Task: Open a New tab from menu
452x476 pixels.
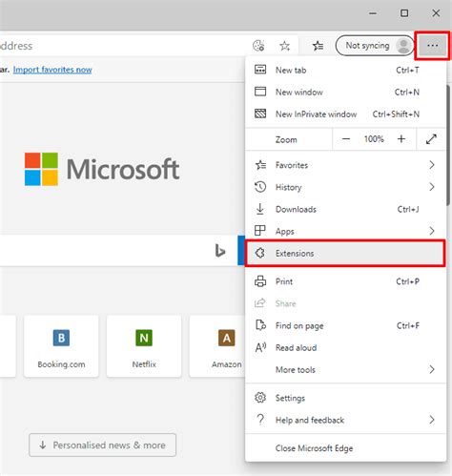Action: 346,70
